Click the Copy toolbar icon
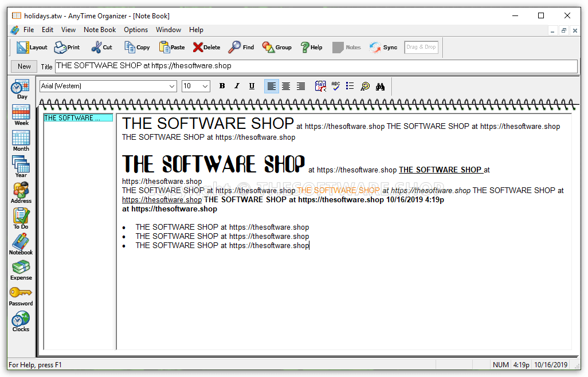The image size is (588, 377). coord(137,47)
